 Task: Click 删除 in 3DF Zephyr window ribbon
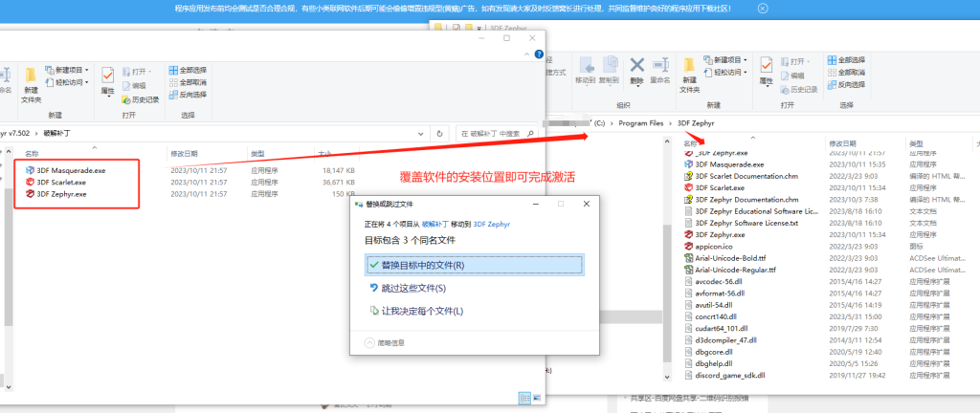coord(636,70)
